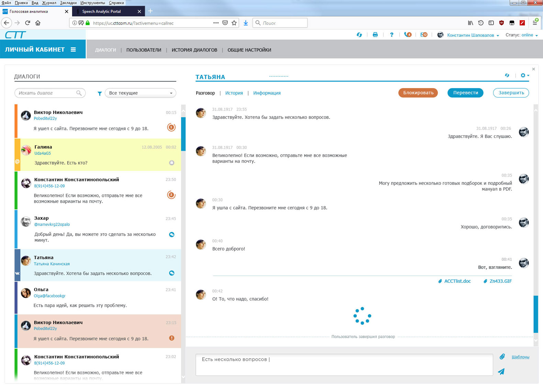The height and width of the screenshot is (392, 543).
Task: Select Галина dialog in list
Action: click(98, 155)
